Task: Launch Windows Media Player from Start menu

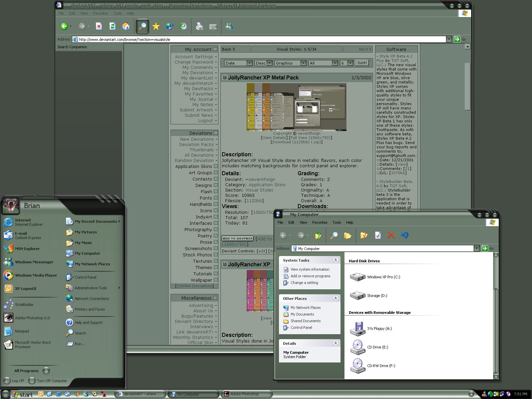Action: pyautogui.click(x=30, y=275)
